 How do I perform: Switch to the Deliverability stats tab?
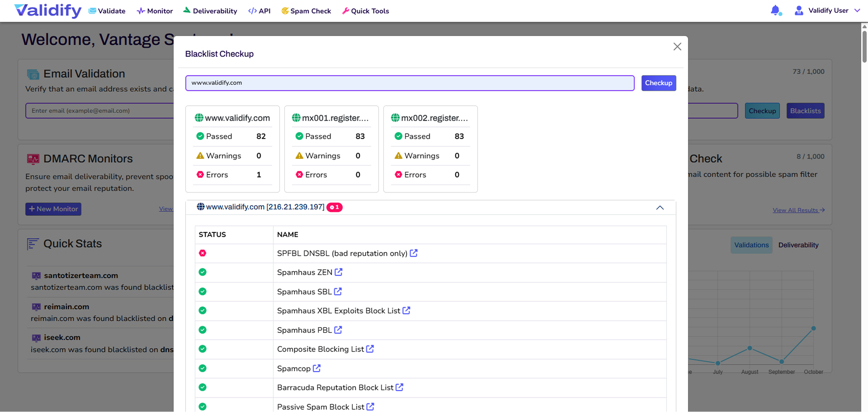click(798, 245)
